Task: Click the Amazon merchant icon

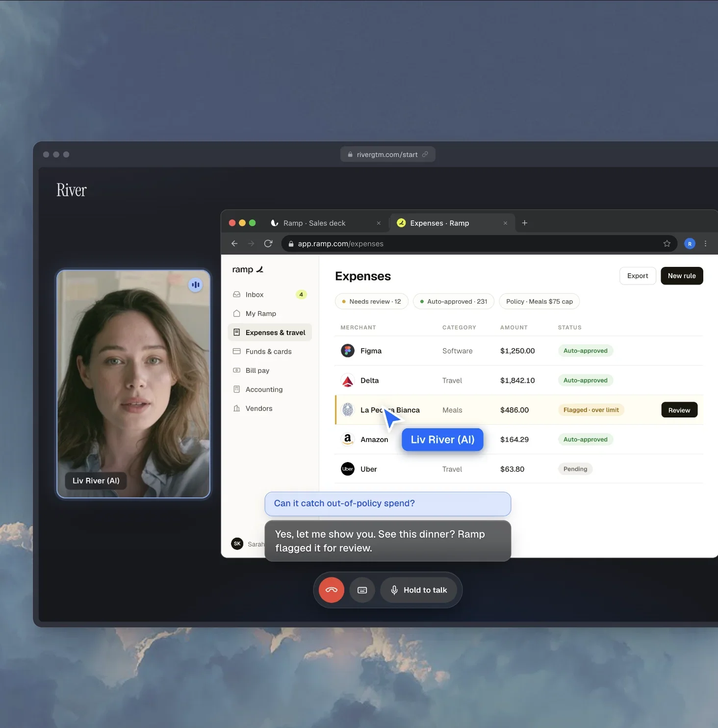Action: [348, 439]
